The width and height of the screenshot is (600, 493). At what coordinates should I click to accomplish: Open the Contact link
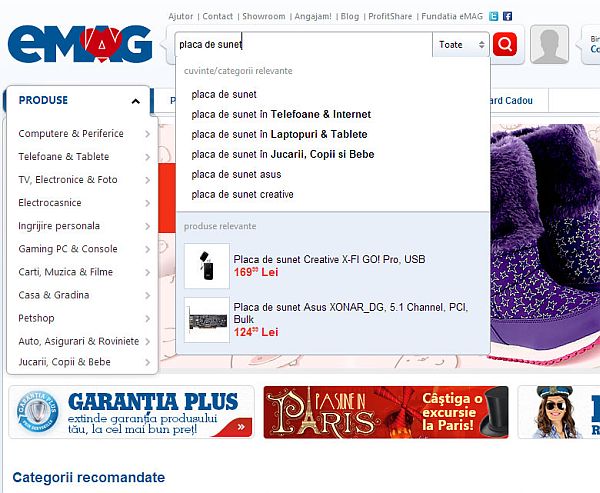217,16
